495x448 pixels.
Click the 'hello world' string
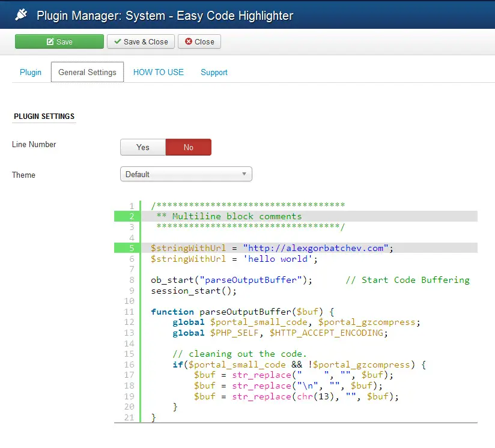[278, 259]
